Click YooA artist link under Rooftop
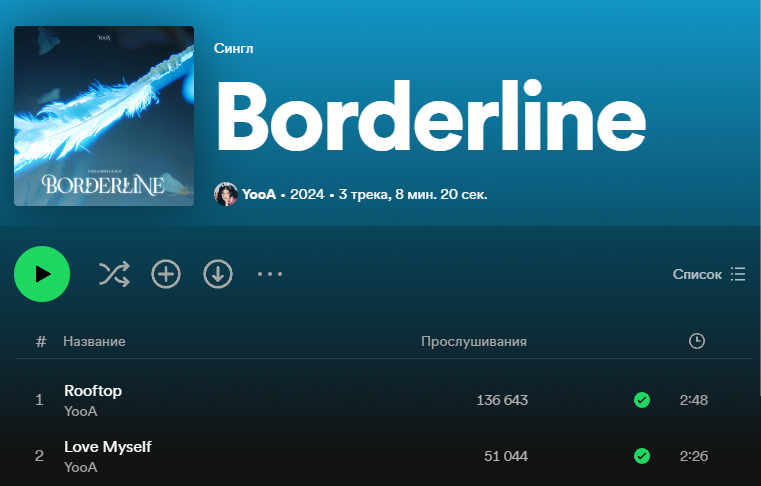The height and width of the screenshot is (486, 761). [81, 411]
